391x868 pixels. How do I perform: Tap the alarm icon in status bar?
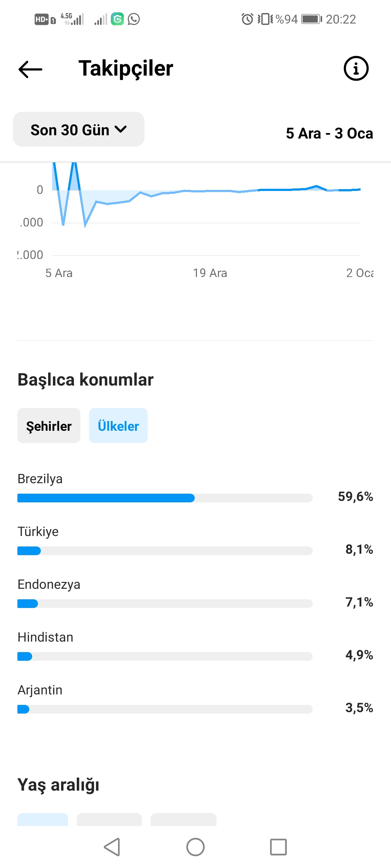[x=247, y=19]
